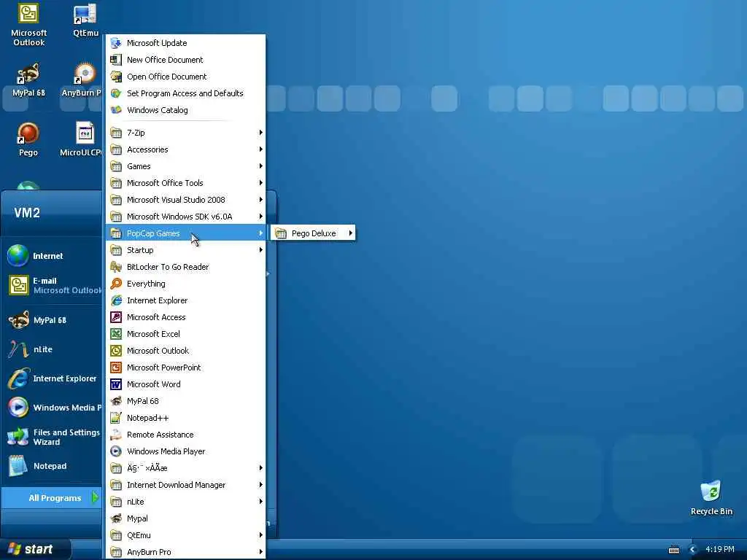Screen dimensions: 747x560
Task: Click Microsoft PowerPoint icon
Action: point(116,367)
